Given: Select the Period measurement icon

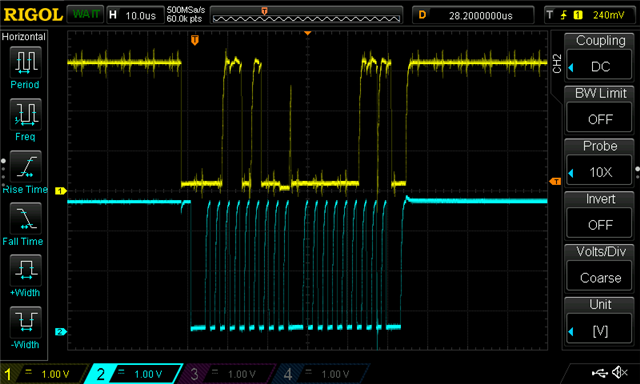Looking at the screenshot, I should tap(25, 62).
